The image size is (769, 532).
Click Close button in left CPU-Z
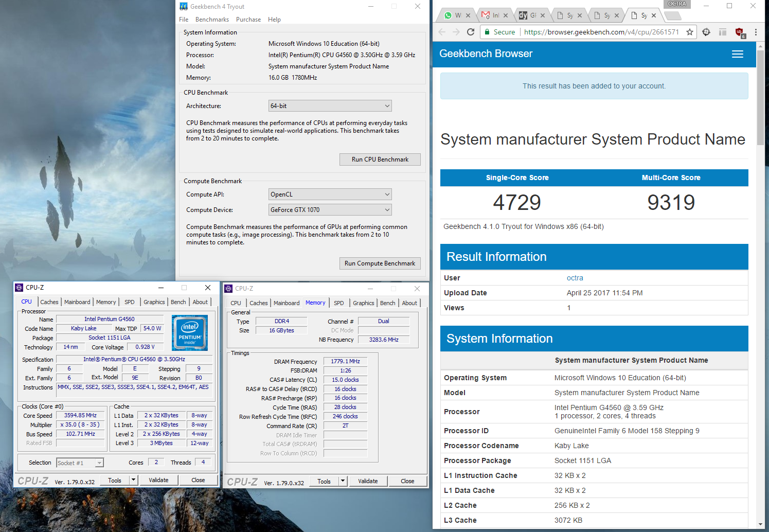pyautogui.click(x=198, y=480)
